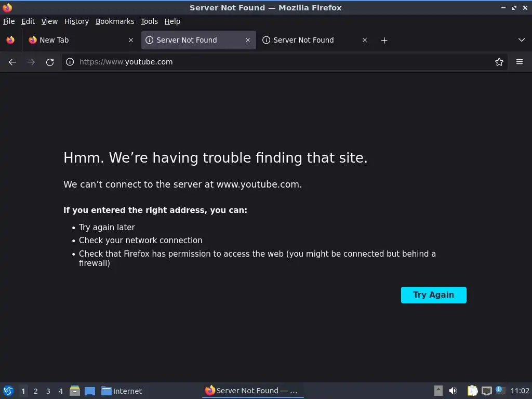Click the Firefox View pinned icon
532x399 pixels.
[10, 40]
